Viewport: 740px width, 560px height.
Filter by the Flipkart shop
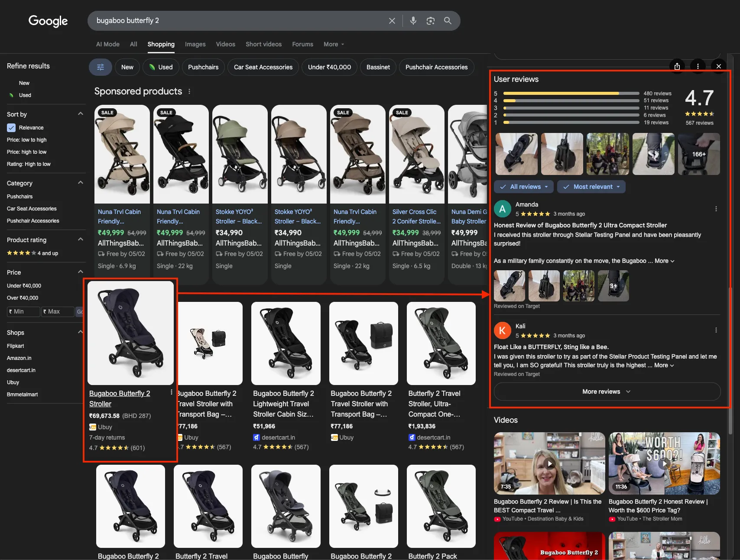(x=16, y=346)
